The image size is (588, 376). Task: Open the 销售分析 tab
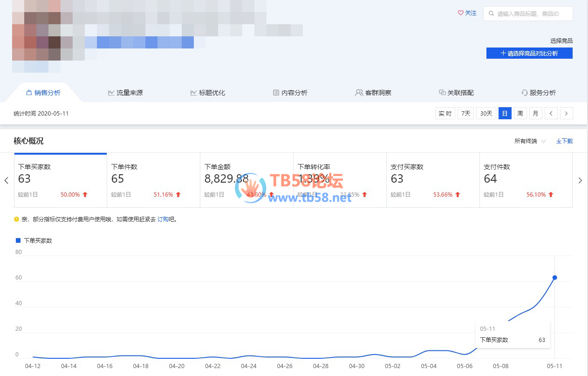43,93
